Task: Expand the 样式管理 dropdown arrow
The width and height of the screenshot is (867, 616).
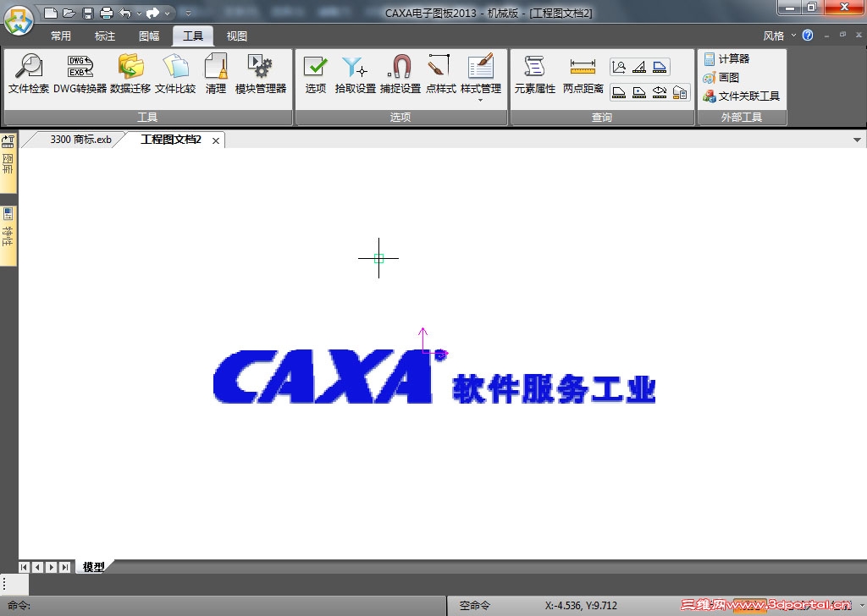Action: [x=481, y=101]
